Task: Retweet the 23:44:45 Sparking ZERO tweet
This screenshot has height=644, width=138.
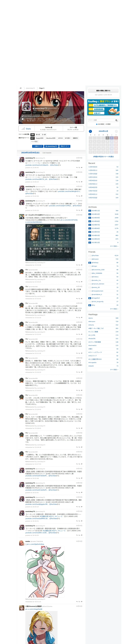Action: pos(79,168)
